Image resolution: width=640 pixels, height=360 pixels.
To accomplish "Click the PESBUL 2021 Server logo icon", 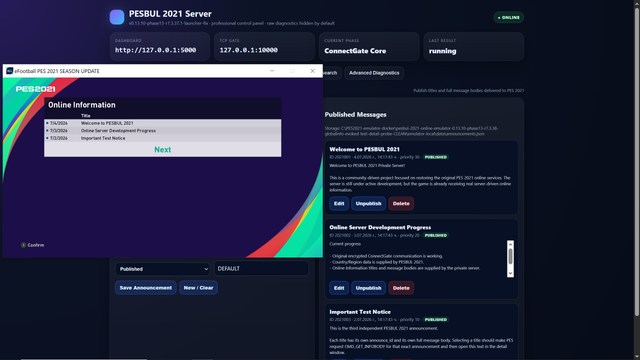I will (x=117, y=17).
